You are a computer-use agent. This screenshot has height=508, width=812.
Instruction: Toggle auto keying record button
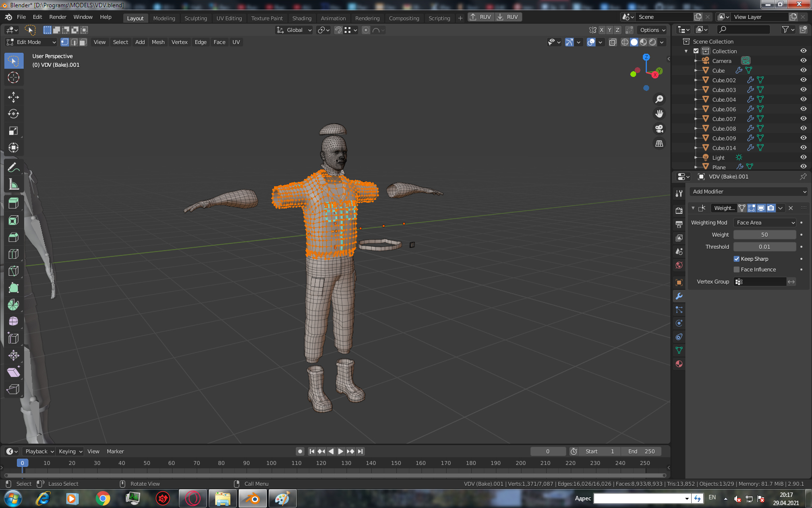click(300, 451)
